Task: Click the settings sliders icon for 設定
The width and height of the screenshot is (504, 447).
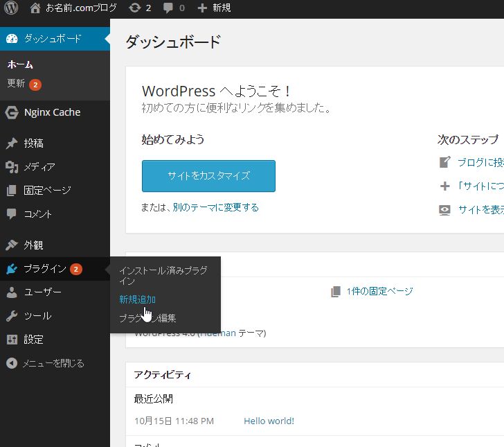Action: point(12,340)
